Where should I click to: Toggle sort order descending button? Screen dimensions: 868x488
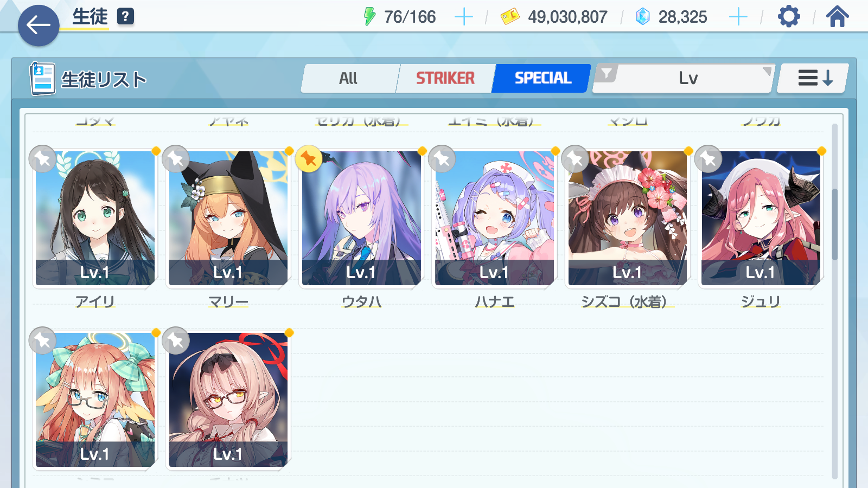tap(814, 78)
